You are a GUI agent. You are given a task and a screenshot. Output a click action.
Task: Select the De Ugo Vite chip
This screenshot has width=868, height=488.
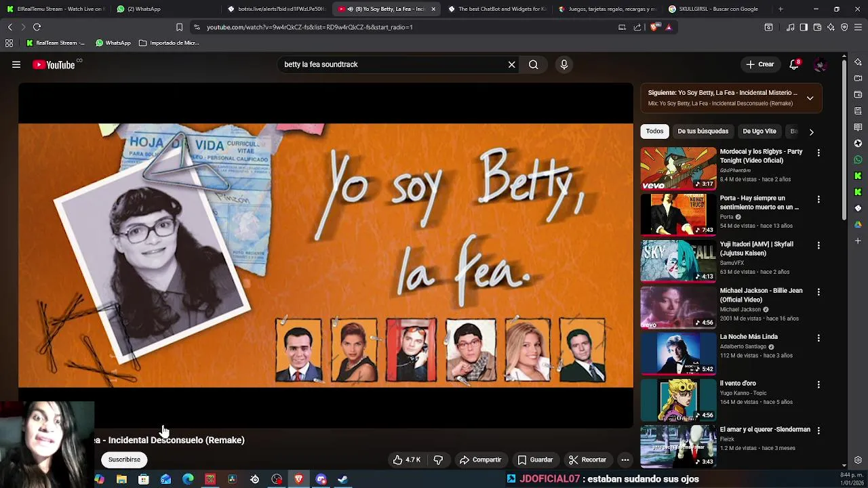click(x=759, y=131)
